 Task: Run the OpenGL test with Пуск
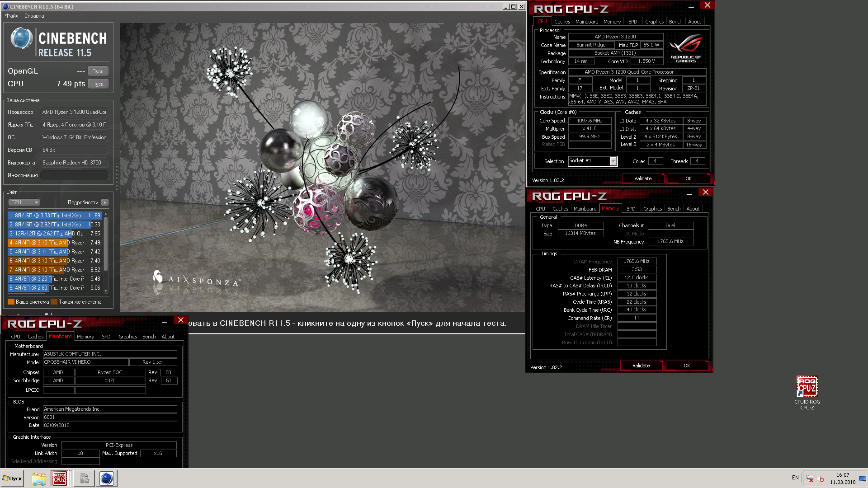pos(98,71)
